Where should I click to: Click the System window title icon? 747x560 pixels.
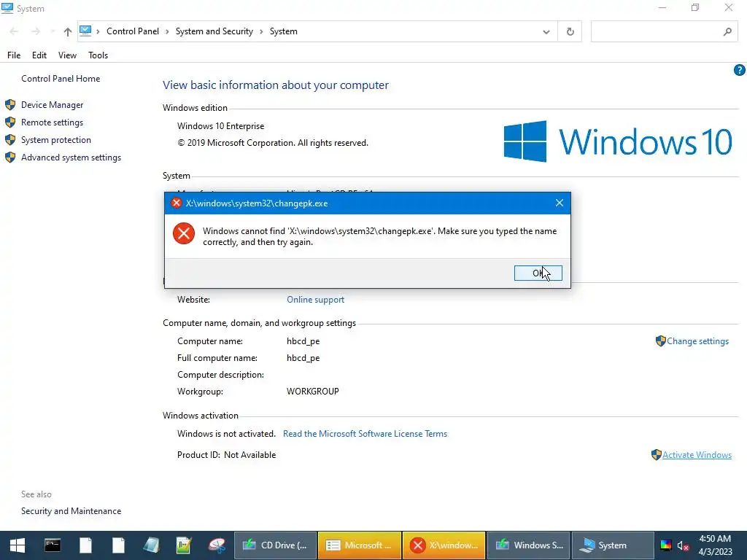point(7,8)
